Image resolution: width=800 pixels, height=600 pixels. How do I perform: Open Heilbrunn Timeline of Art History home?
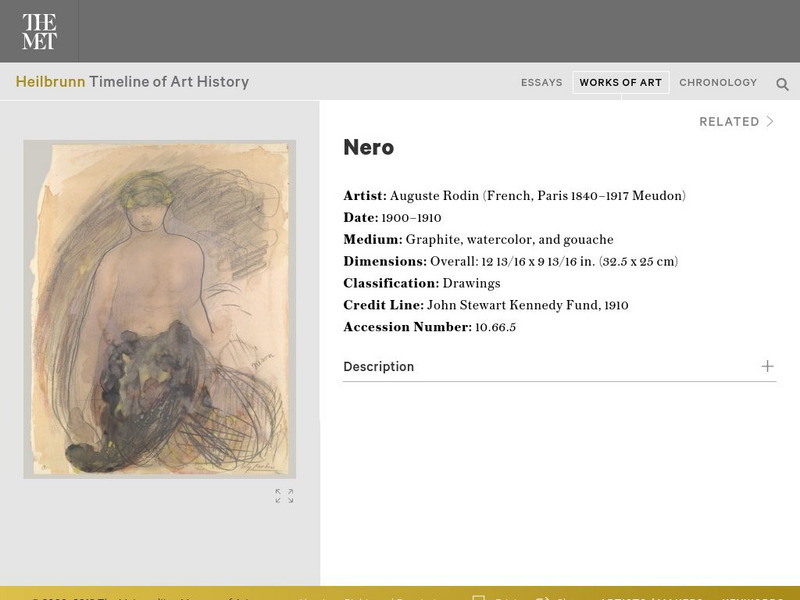tap(132, 82)
